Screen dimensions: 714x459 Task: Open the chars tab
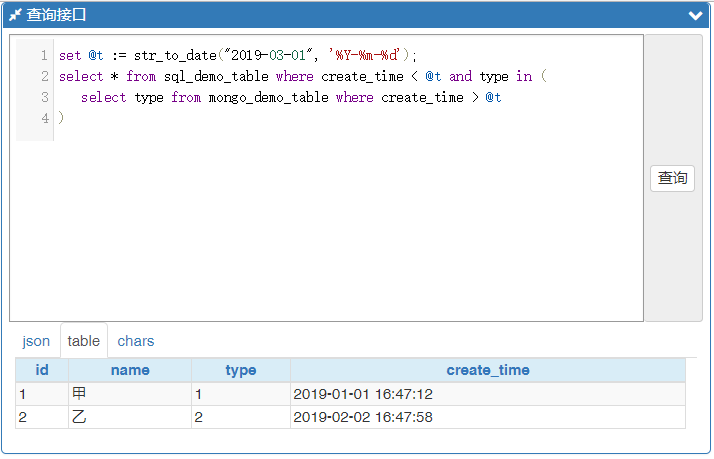(x=136, y=341)
